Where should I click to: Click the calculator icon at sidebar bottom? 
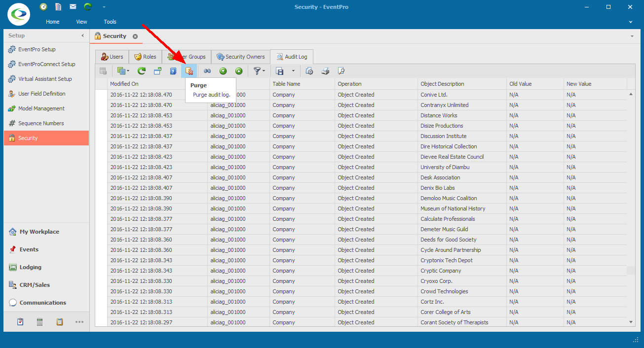[40, 322]
